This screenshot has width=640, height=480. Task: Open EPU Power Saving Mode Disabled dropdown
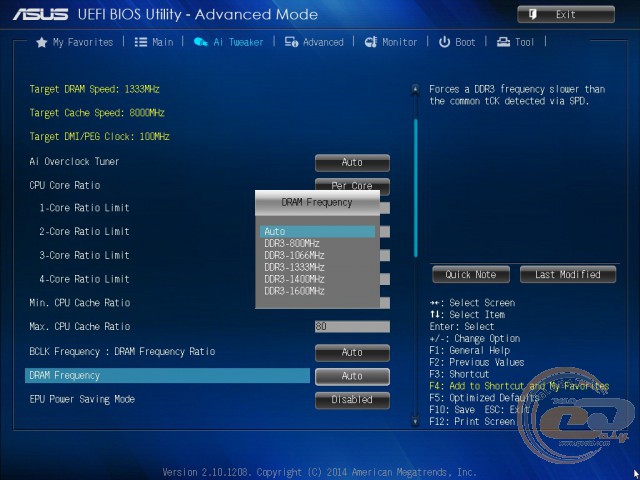pyautogui.click(x=352, y=400)
